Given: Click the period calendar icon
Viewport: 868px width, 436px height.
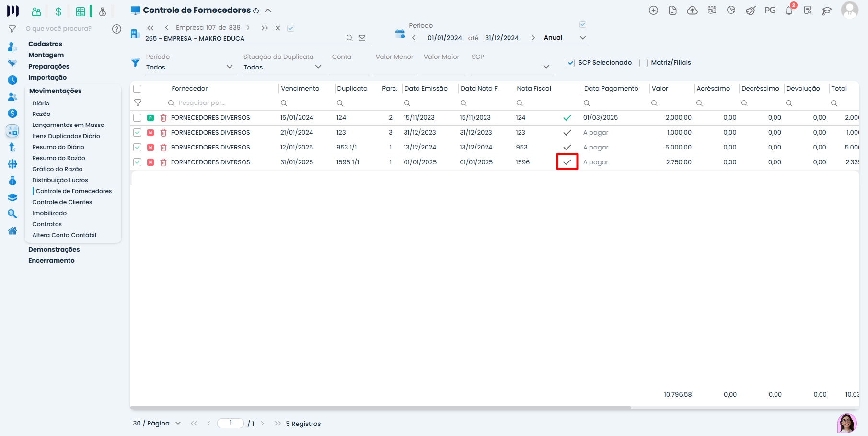Looking at the screenshot, I should [400, 34].
